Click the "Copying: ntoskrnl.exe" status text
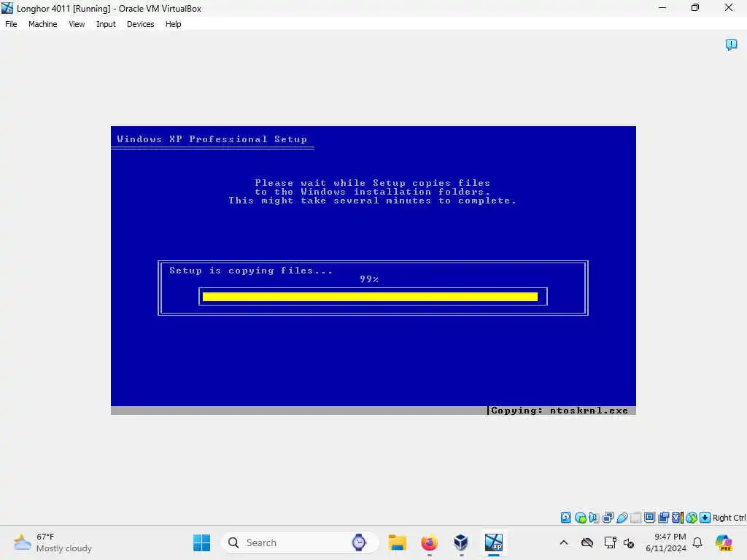The width and height of the screenshot is (747, 560). click(560, 411)
